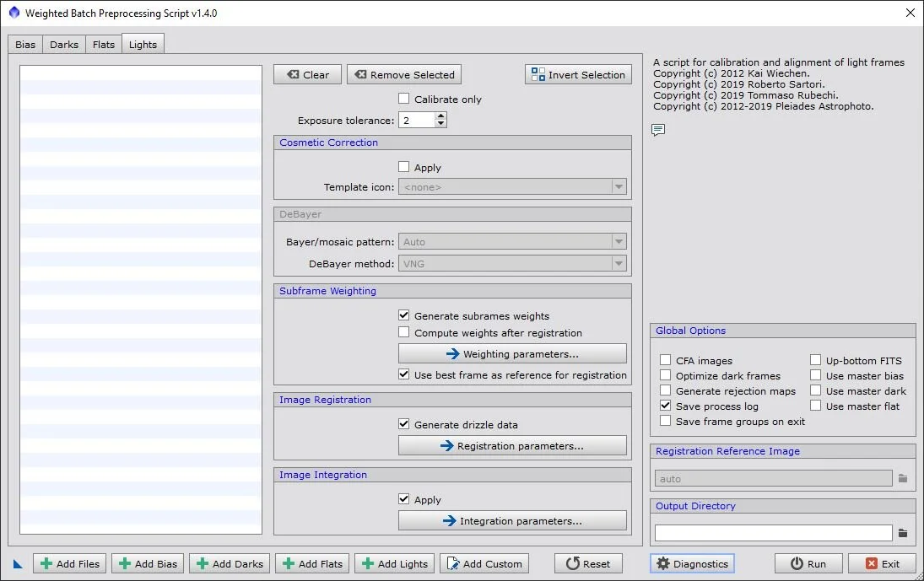
Task: Click the Add Custom button
Action: [x=484, y=564]
